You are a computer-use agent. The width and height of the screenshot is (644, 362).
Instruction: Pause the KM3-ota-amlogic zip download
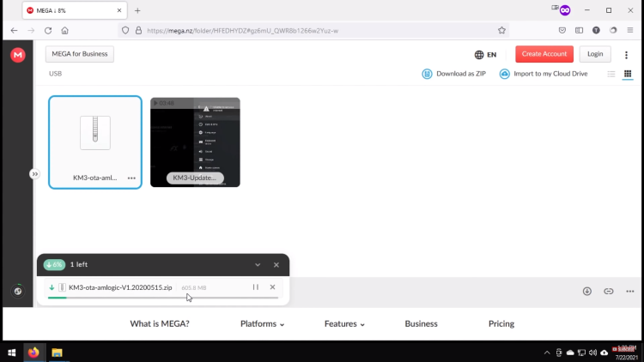click(x=256, y=287)
